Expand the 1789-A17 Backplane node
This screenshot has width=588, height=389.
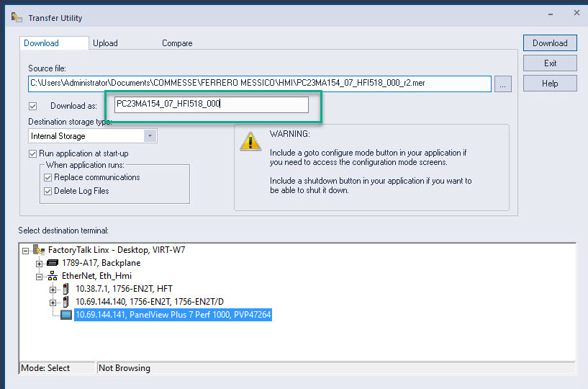click(x=40, y=263)
